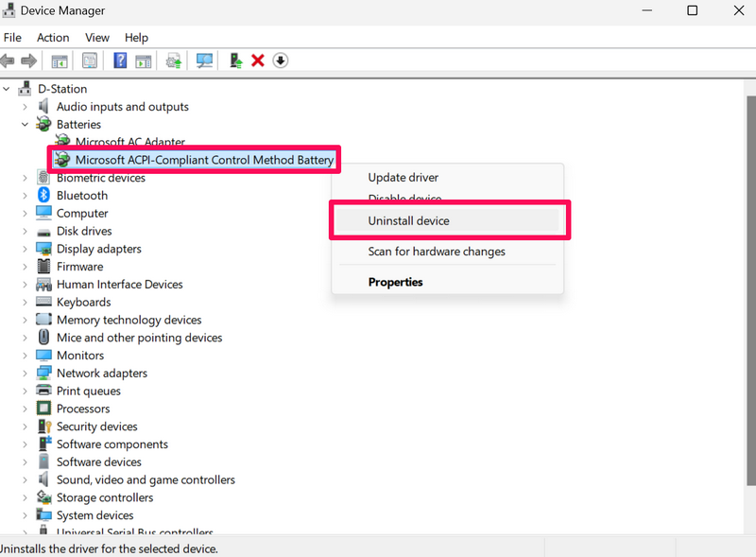Expand the Display adapters category
Viewport: 756px width, 557px height.
26,250
